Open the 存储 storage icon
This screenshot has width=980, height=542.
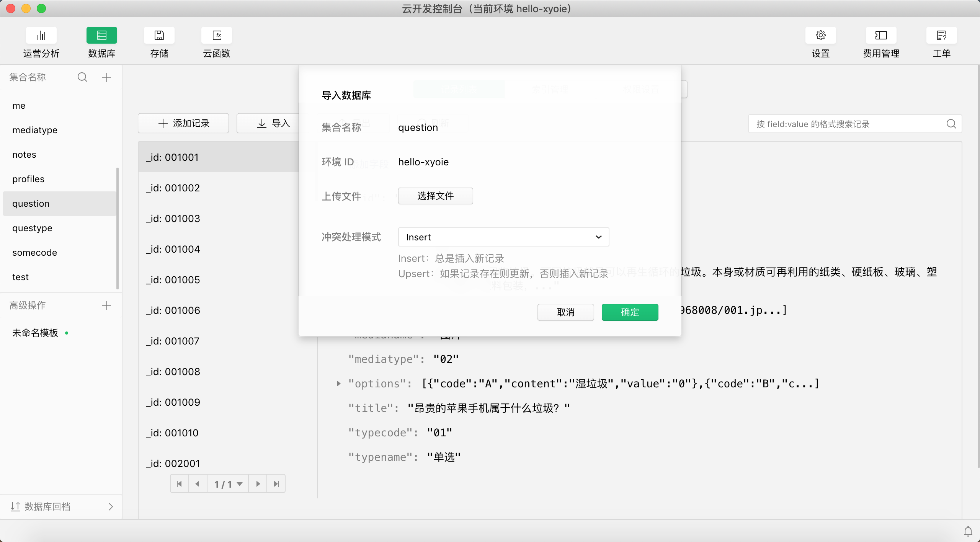(159, 36)
